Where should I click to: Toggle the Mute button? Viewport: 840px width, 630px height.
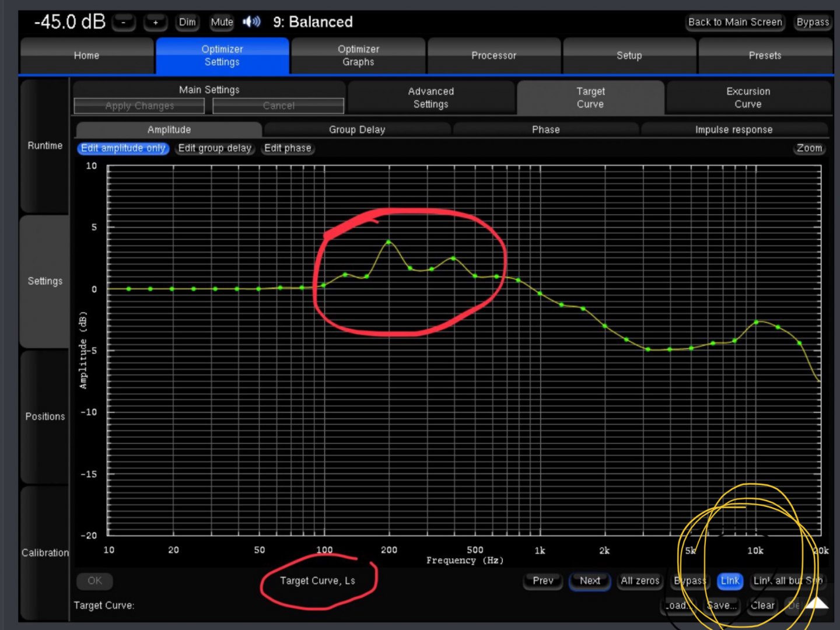pyautogui.click(x=222, y=23)
